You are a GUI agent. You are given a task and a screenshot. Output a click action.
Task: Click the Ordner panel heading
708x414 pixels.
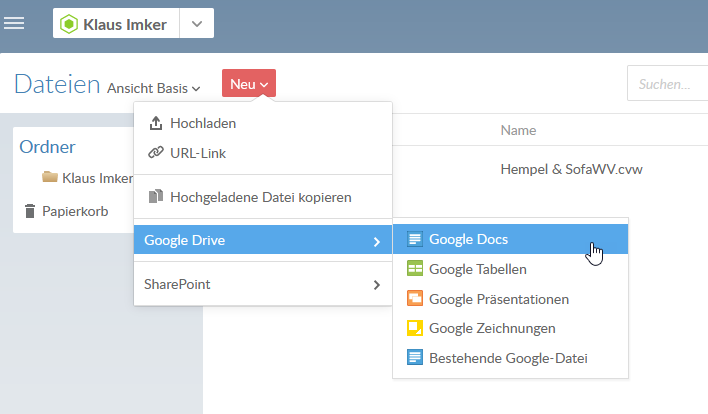[x=47, y=147]
